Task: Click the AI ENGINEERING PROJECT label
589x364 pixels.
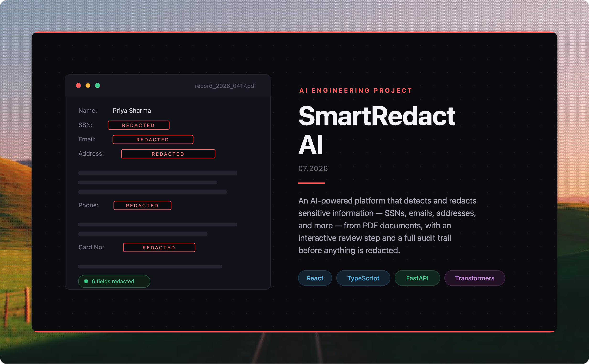Action: point(355,91)
